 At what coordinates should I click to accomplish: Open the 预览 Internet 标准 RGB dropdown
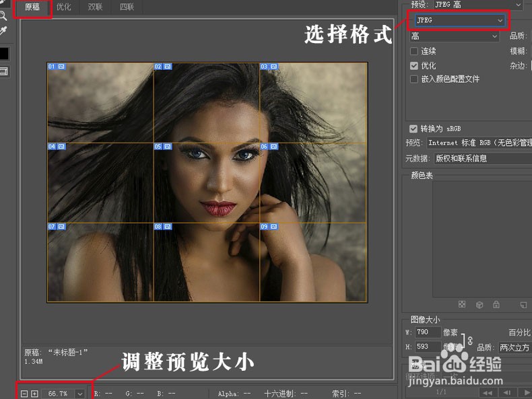pos(479,143)
